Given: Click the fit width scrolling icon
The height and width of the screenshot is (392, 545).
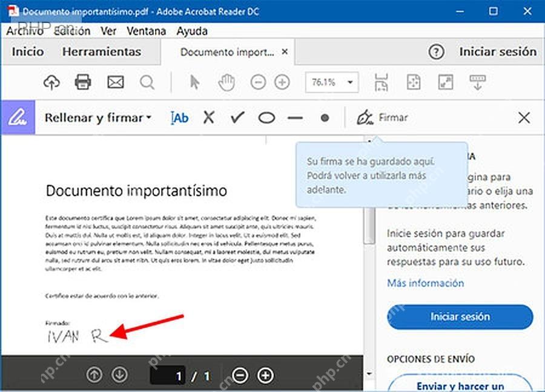Looking at the screenshot, I should [x=381, y=82].
